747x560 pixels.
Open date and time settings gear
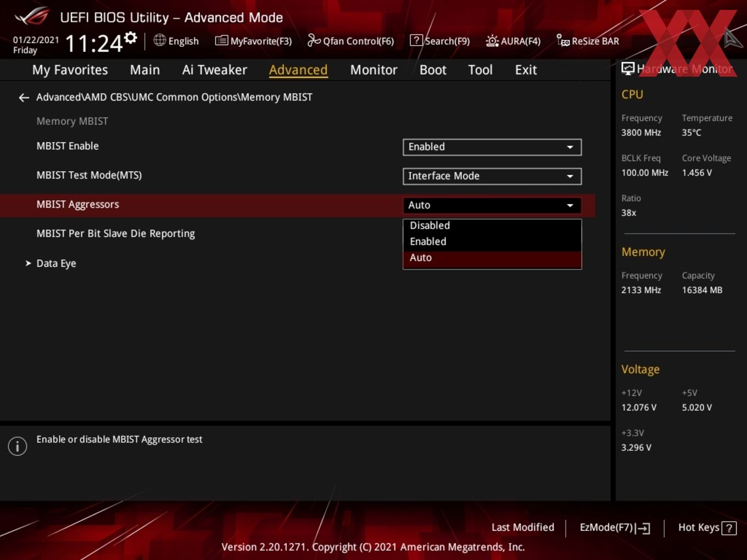point(131,38)
